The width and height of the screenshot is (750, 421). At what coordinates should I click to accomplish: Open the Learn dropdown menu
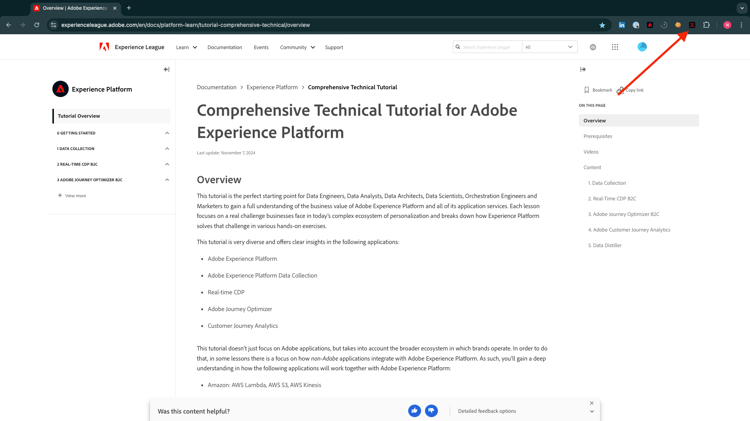[186, 47]
